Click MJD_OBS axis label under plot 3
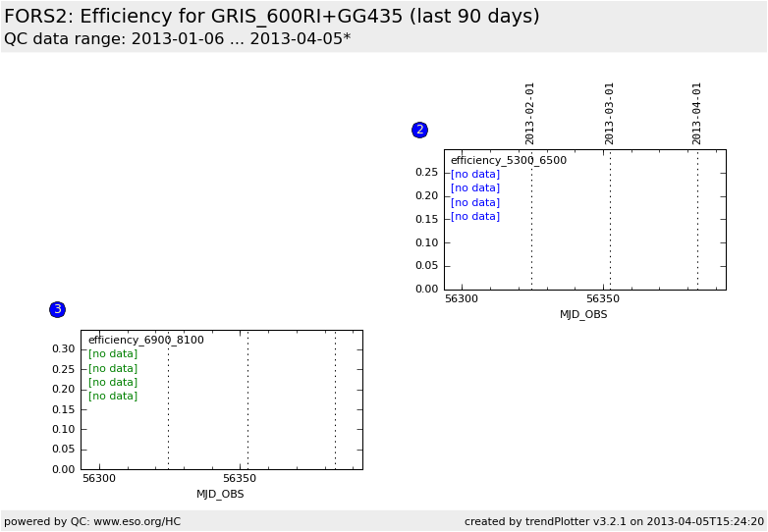This screenshot has height=532, width=768. (220, 495)
